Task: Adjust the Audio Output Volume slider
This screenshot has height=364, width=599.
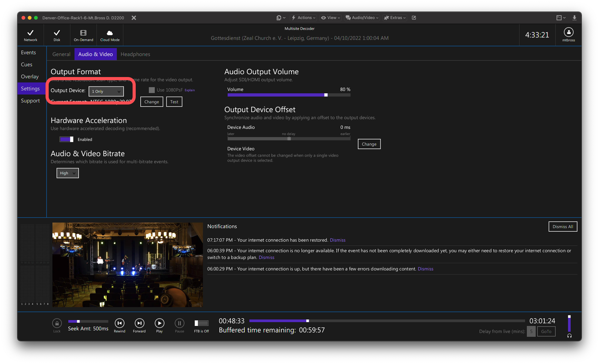Action: point(326,95)
